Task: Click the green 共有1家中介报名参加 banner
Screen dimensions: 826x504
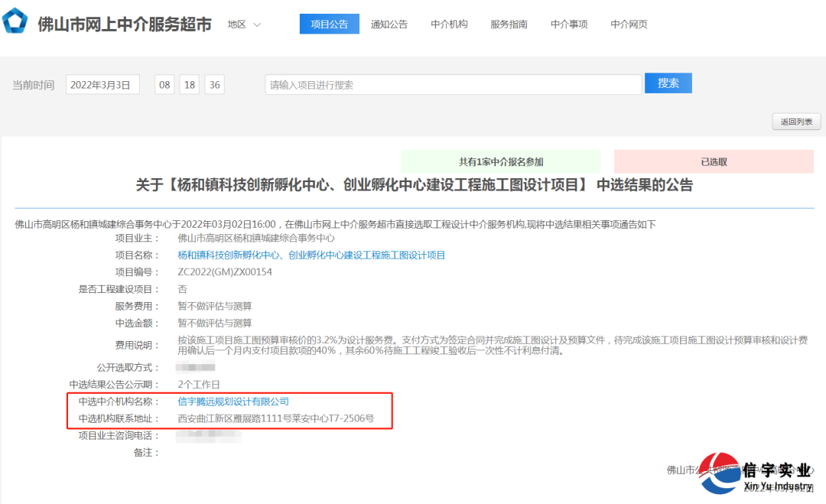Action: pos(501,162)
